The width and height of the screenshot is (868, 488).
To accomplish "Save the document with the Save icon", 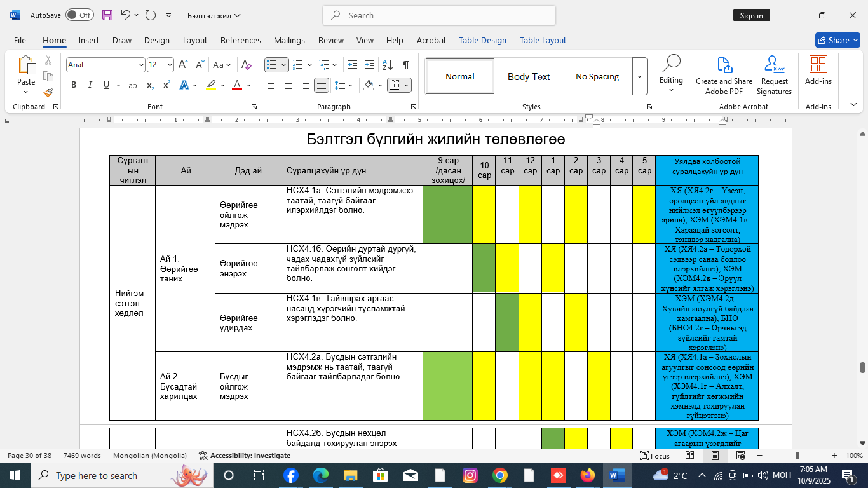I will (107, 15).
